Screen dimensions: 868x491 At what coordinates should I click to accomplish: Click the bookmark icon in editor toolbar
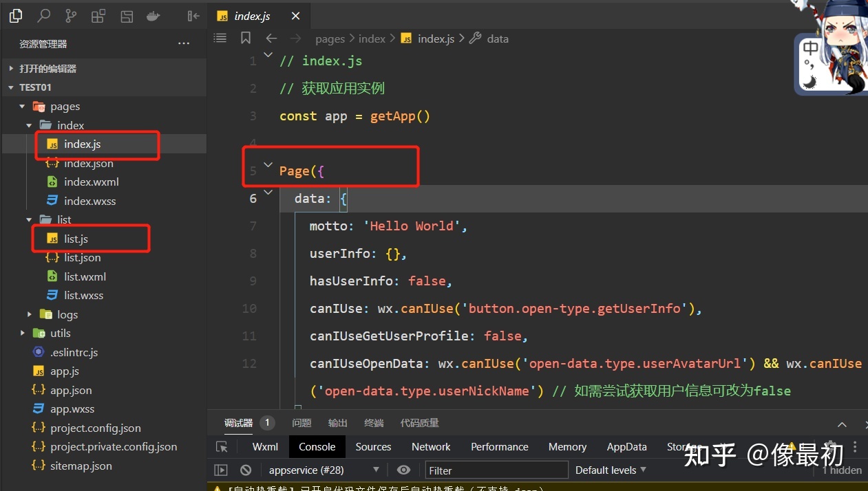point(245,39)
